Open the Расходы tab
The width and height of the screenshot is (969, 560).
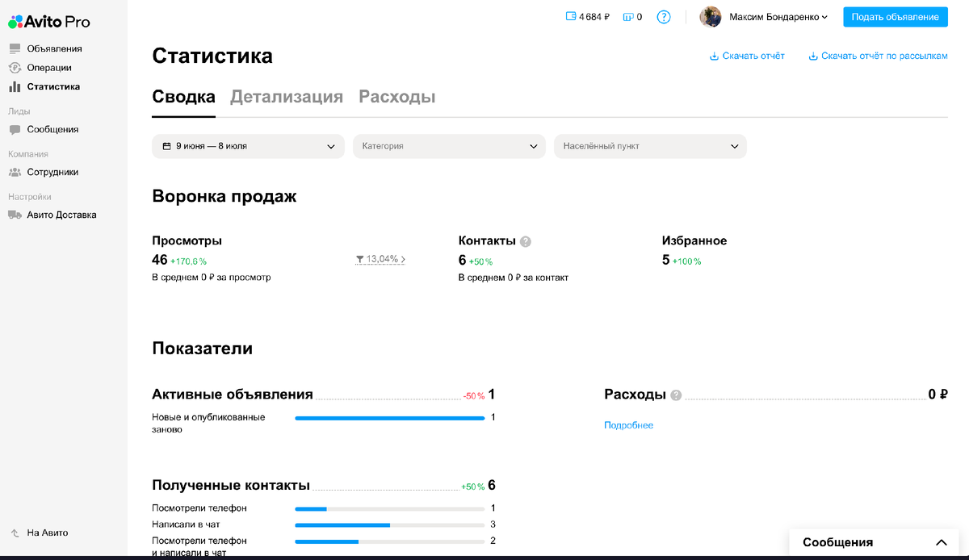(x=396, y=95)
